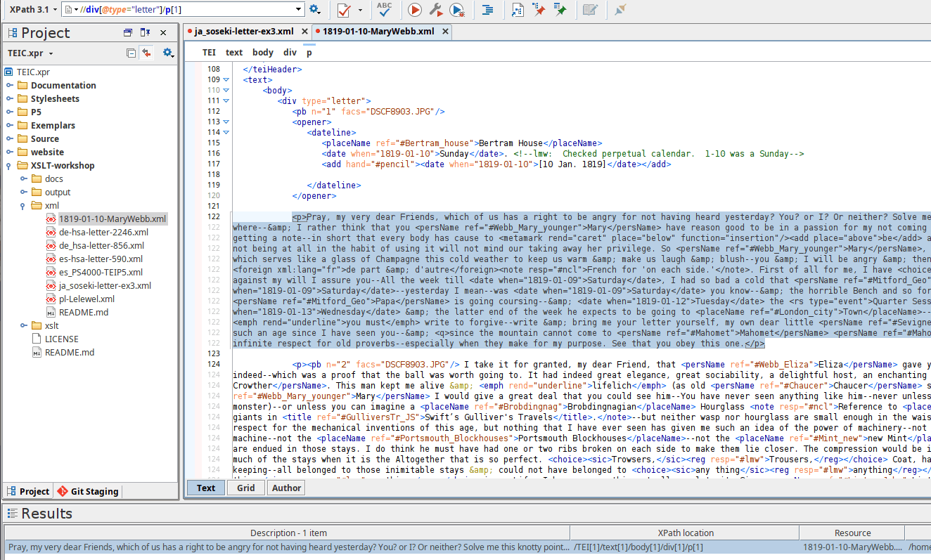Select the website folder

(x=47, y=152)
